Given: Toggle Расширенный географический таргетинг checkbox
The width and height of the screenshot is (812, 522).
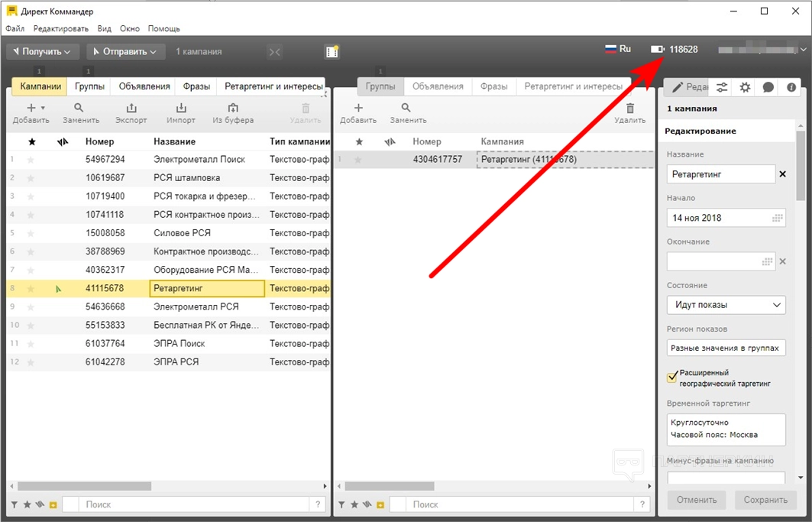Looking at the screenshot, I should pyautogui.click(x=672, y=377).
